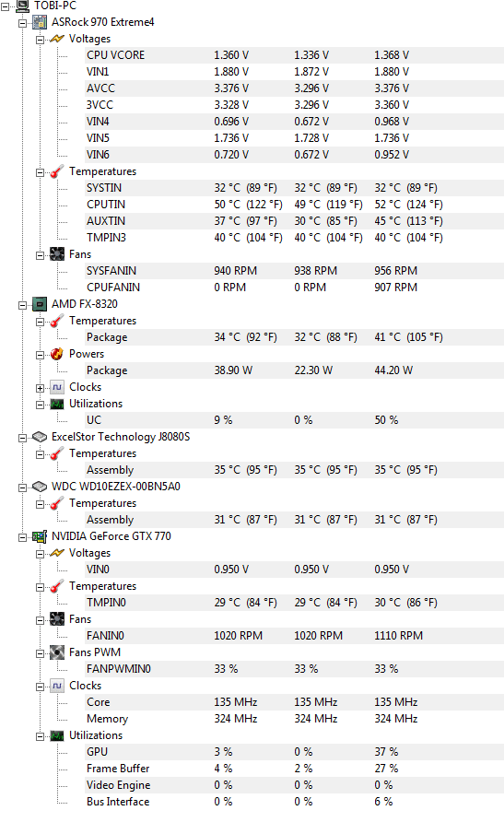Click the ASRock 970 Extreme4 motherboard icon
The width and height of the screenshot is (504, 834).
point(40,22)
